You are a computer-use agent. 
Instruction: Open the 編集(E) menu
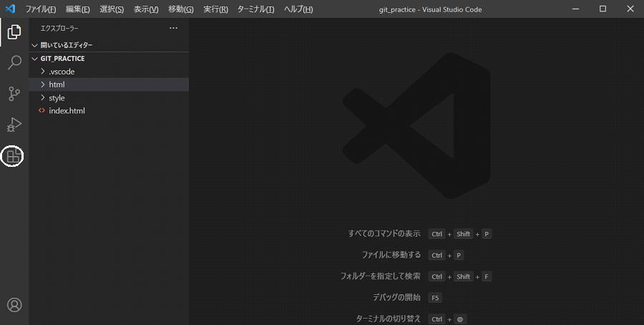pos(77,9)
